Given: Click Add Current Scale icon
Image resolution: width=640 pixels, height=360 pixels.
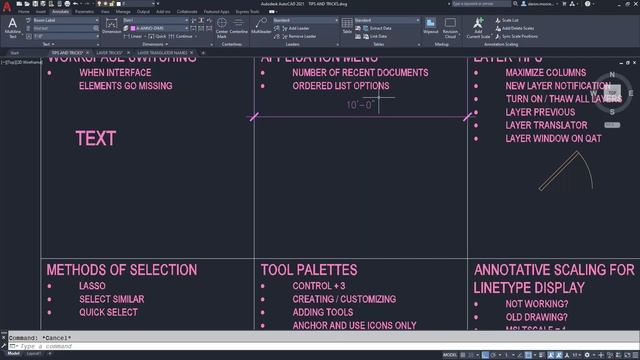Looking at the screenshot, I should [478, 28].
